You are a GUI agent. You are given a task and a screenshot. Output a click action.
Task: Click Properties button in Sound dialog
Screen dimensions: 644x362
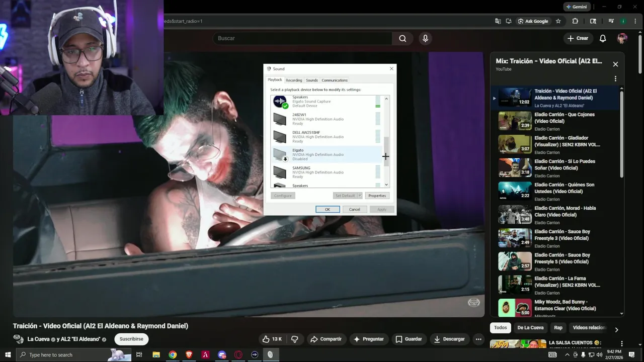click(377, 196)
